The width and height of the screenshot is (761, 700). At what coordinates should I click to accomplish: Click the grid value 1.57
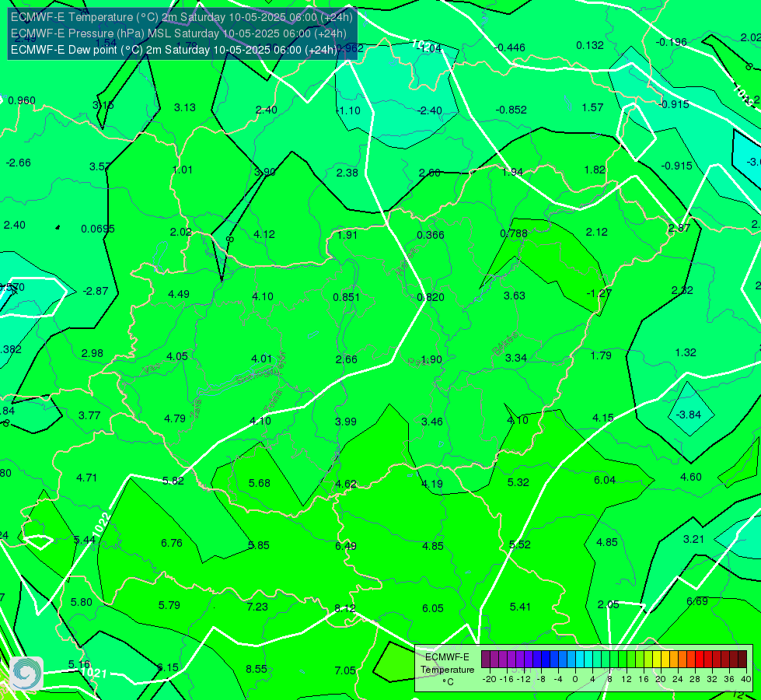[592, 107]
